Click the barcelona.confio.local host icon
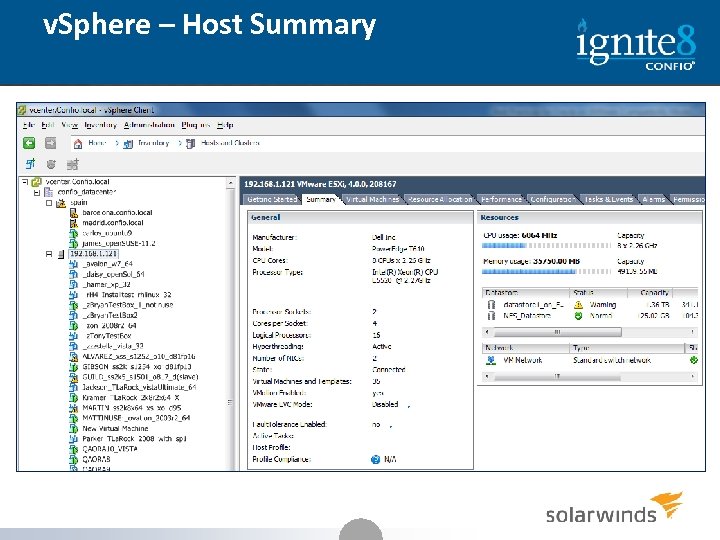The height and width of the screenshot is (540, 720). coord(73,213)
